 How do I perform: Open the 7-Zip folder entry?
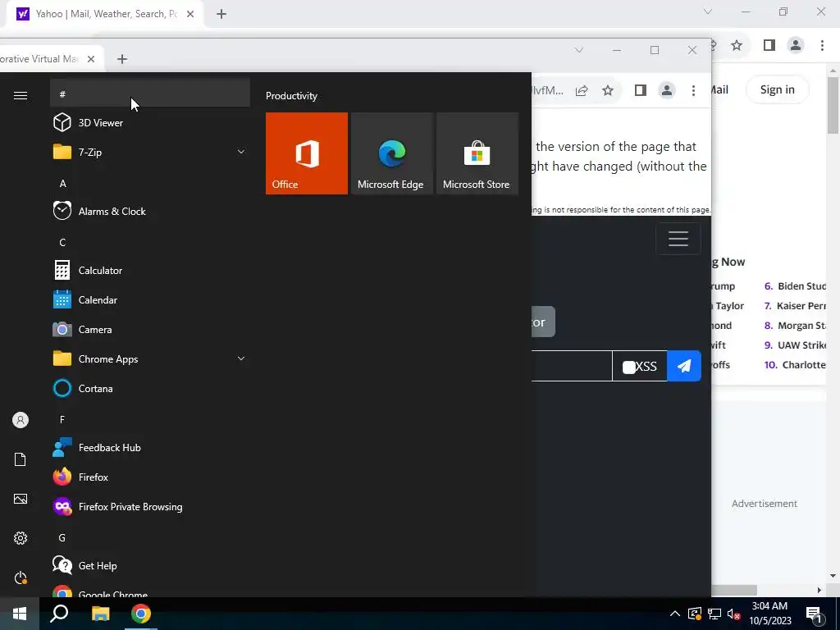(150, 152)
